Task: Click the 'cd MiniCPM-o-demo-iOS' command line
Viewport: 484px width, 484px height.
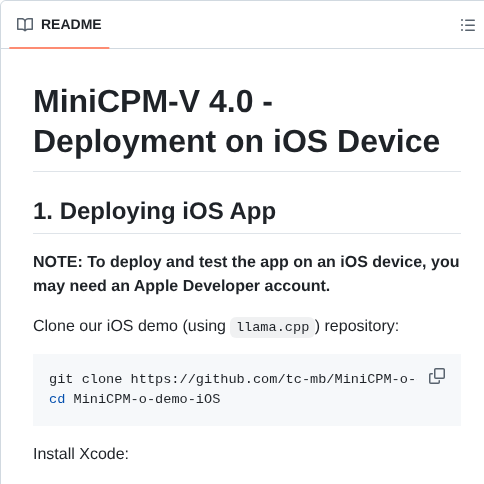Action: point(135,399)
